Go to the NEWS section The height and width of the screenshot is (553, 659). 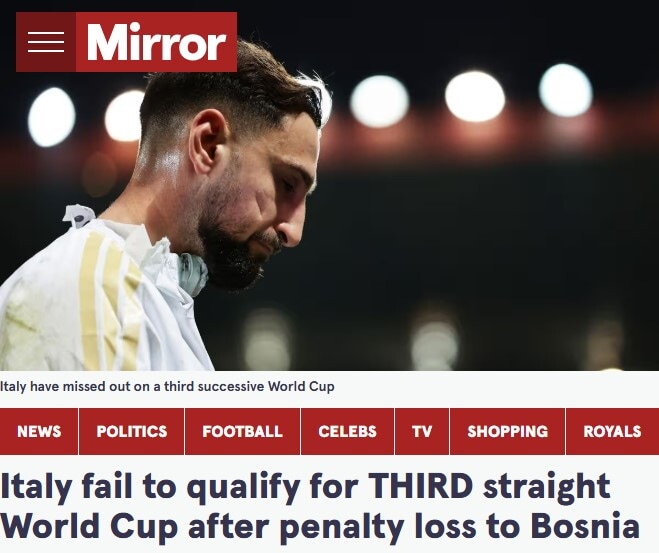tap(39, 431)
